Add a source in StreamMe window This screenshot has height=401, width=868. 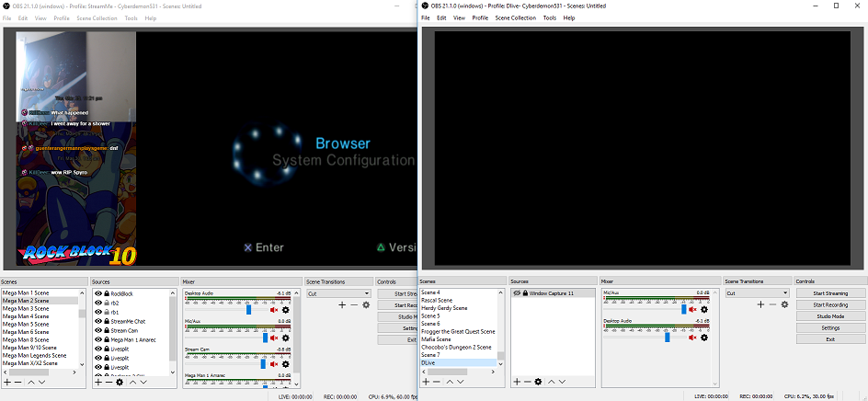pyautogui.click(x=98, y=383)
